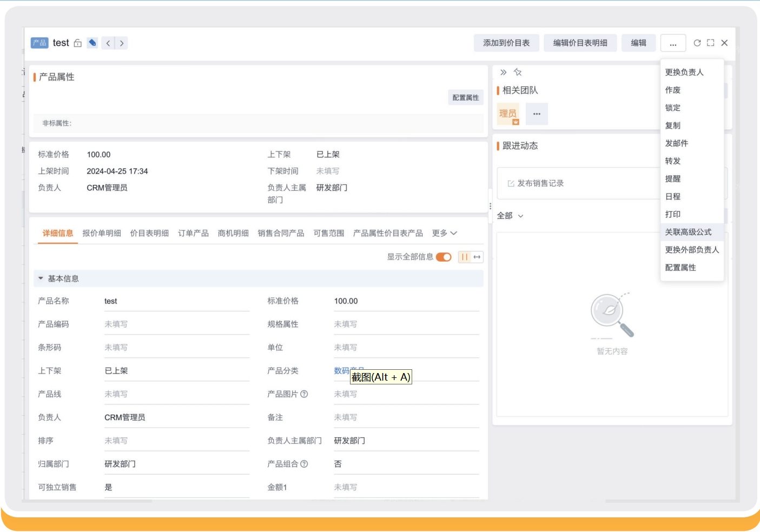Open the team member avatar 理员
Viewport: 760px width, 532px height.
[x=508, y=114]
